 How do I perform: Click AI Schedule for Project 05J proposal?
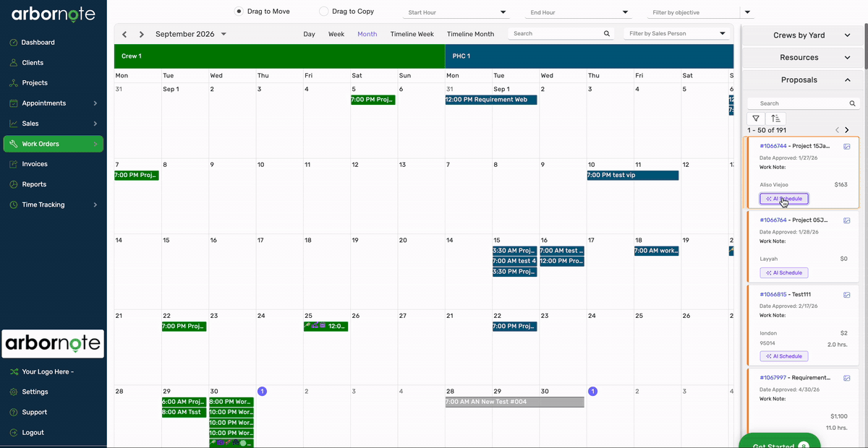pos(784,273)
